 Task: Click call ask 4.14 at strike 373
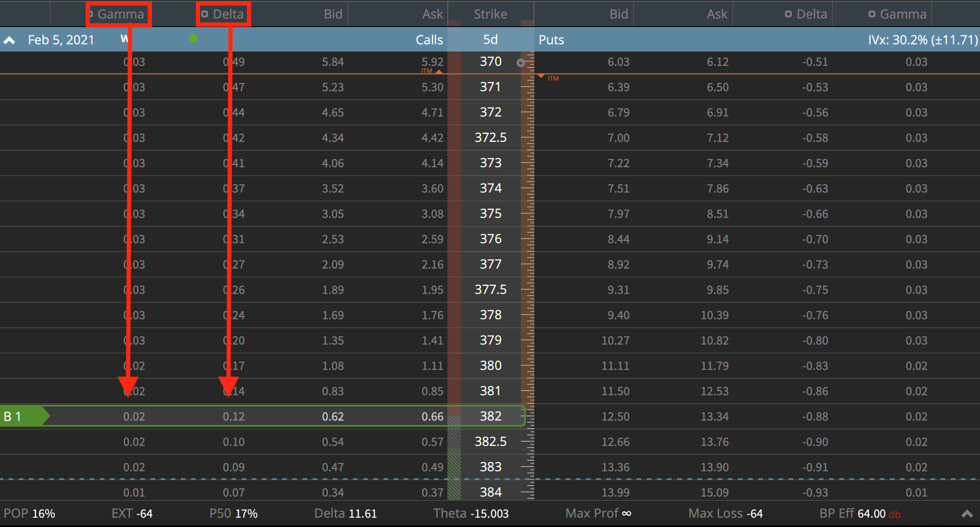433,163
